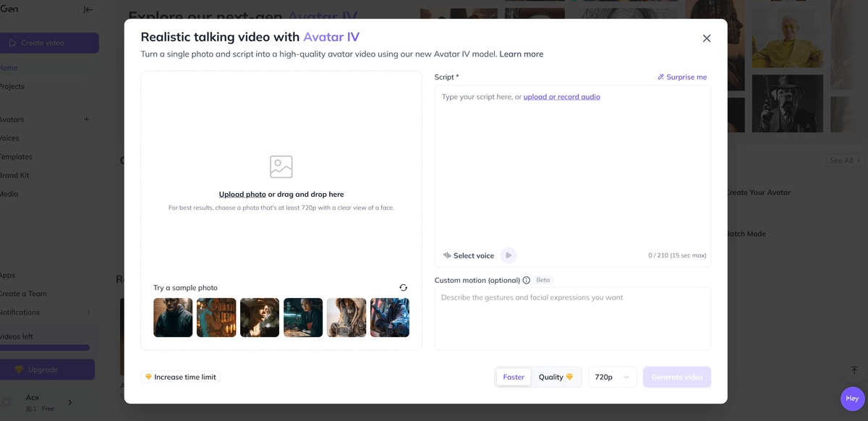Choose the second sample photo with bookshelves
This screenshot has height=421, width=868.
tap(216, 318)
